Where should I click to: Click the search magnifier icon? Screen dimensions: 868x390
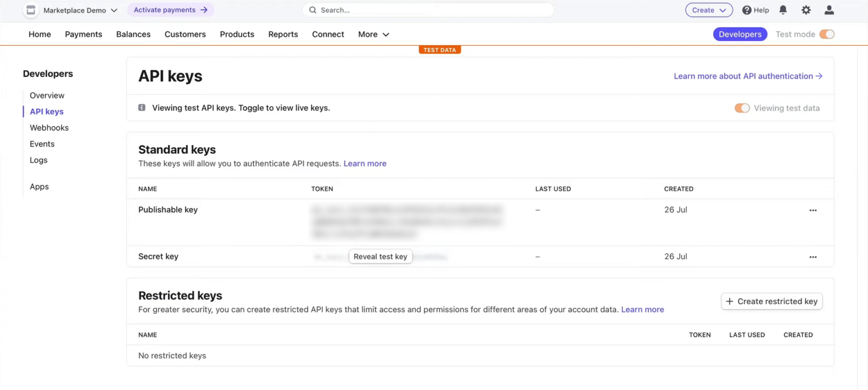tap(313, 10)
